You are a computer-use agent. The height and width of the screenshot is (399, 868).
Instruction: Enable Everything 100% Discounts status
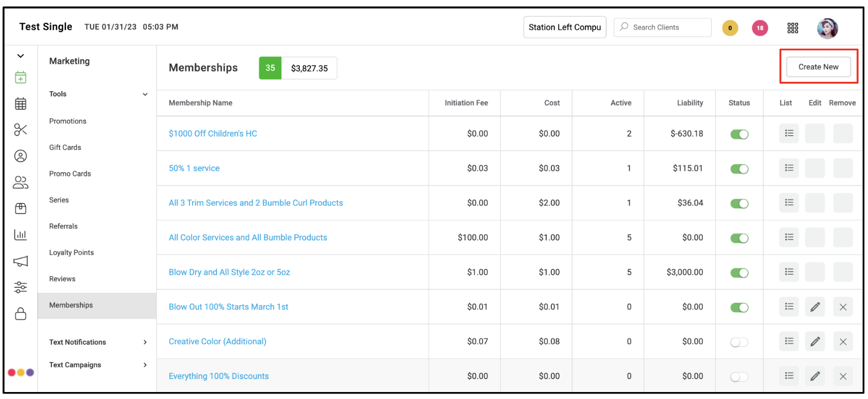click(x=739, y=377)
